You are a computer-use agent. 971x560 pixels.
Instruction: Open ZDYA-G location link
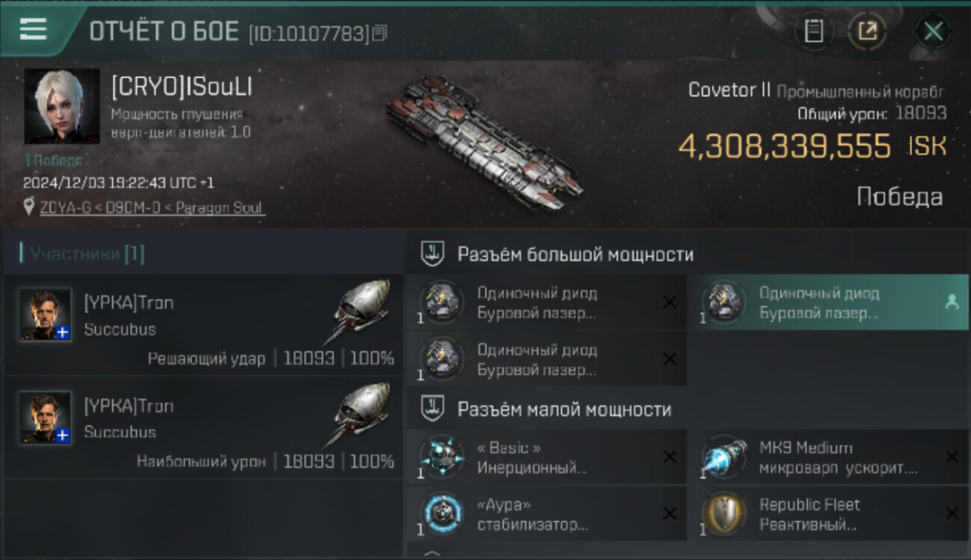click(152, 208)
